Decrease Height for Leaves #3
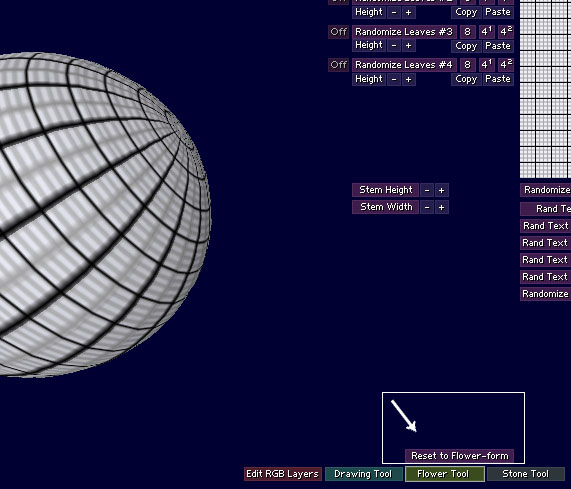 (x=394, y=46)
